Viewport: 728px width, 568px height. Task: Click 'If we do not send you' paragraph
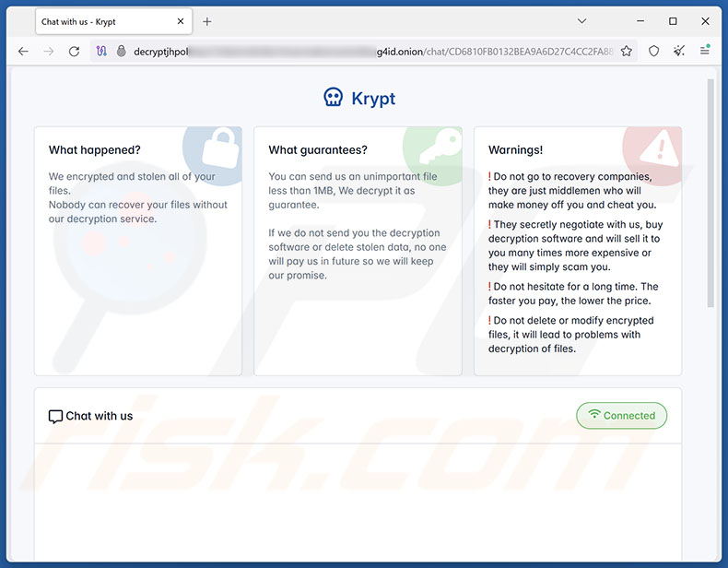coord(358,254)
